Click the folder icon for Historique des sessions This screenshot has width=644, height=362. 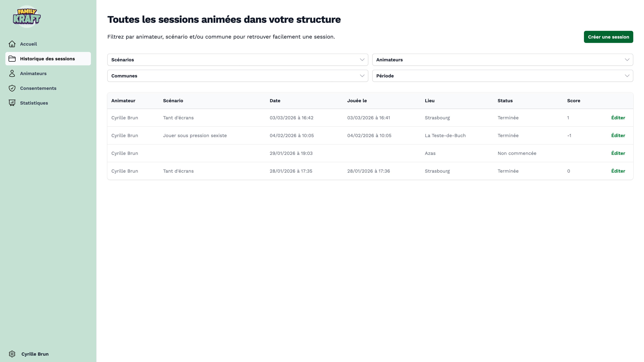[12, 59]
